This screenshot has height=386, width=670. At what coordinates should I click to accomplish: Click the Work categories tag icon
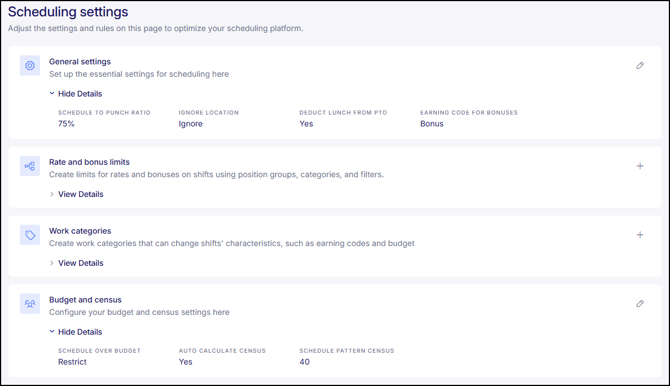point(30,235)
